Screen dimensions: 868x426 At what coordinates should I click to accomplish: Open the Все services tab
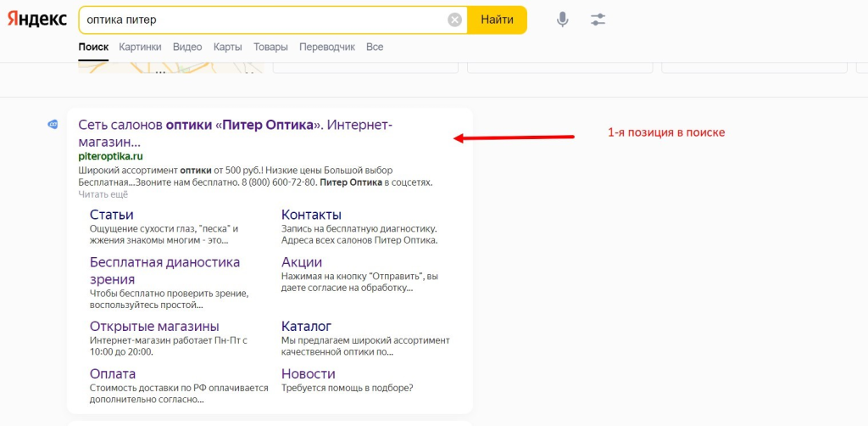tap(375, 47)
